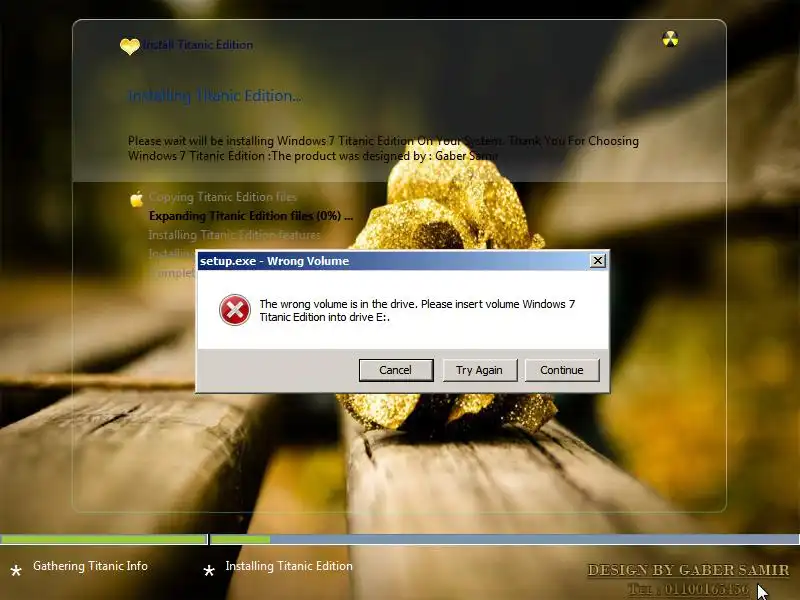Click the Try Again button
This screenshot has width=800, height=600.
(479, 370)
